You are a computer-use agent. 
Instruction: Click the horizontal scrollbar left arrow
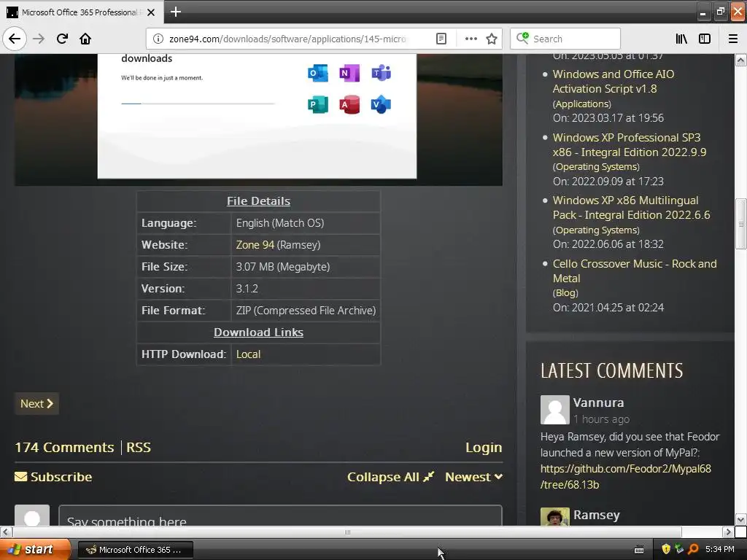[6, 532]
